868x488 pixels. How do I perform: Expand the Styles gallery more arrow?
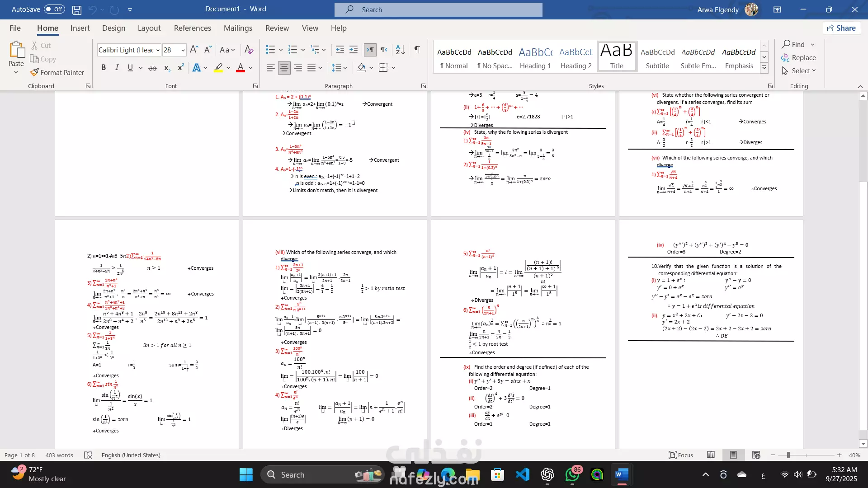click(x=764, y=68)
